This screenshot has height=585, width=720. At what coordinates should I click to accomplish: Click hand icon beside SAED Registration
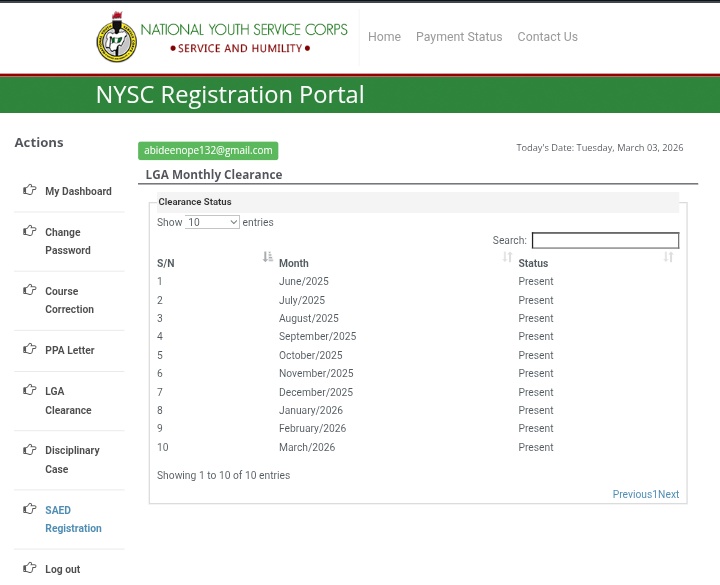(x=30, y=509)
